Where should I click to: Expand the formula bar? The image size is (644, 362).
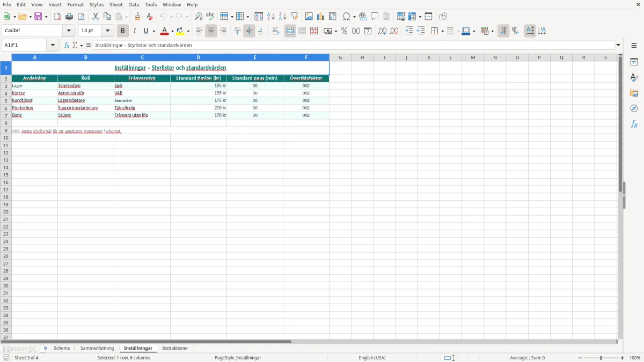pos(618,46)
